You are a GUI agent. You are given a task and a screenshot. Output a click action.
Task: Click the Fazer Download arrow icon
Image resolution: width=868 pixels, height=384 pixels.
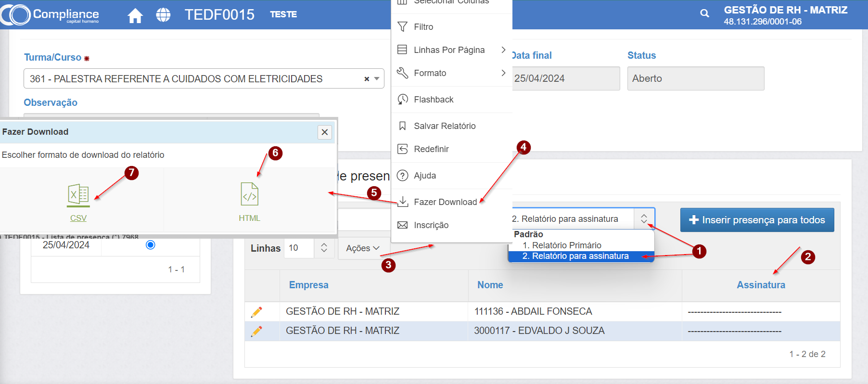click(403, 202)
